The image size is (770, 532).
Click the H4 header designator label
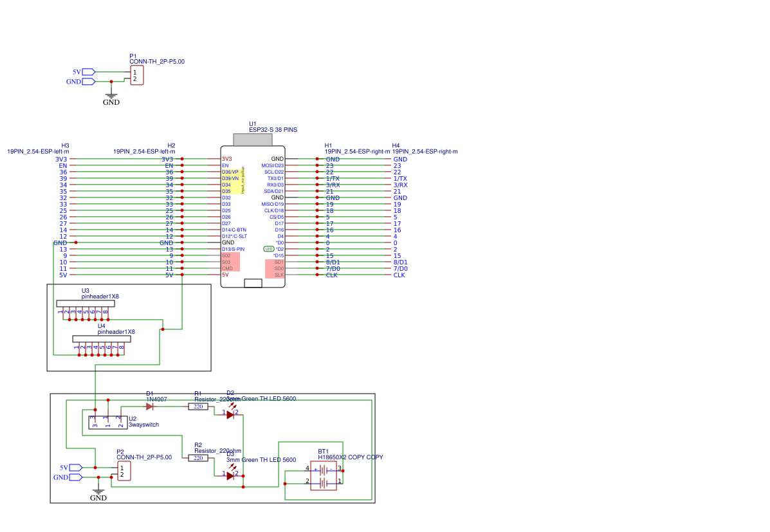coord(396,146)
